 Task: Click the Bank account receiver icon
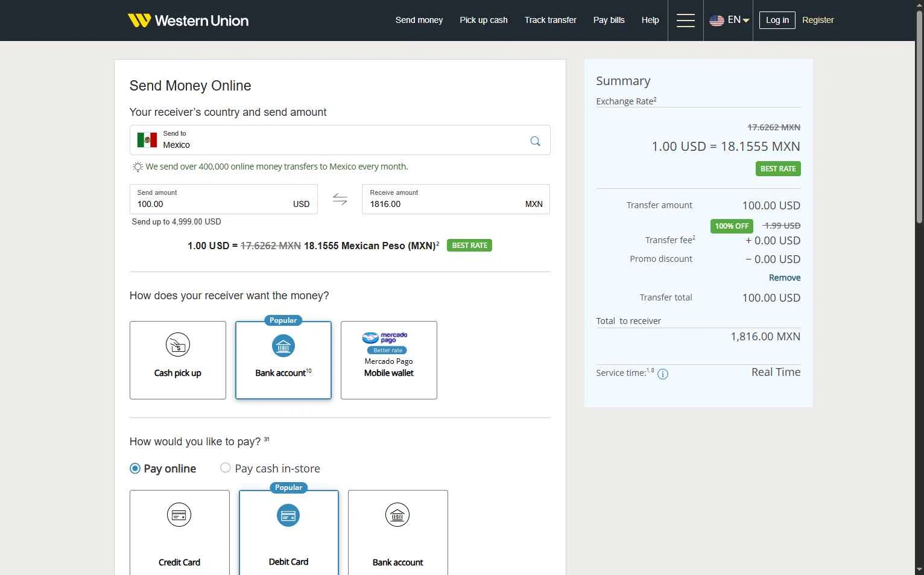pos(283,346)
